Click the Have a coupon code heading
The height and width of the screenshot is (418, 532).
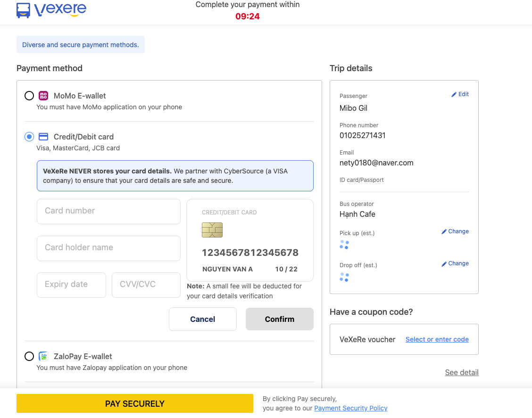click(371, 312)
